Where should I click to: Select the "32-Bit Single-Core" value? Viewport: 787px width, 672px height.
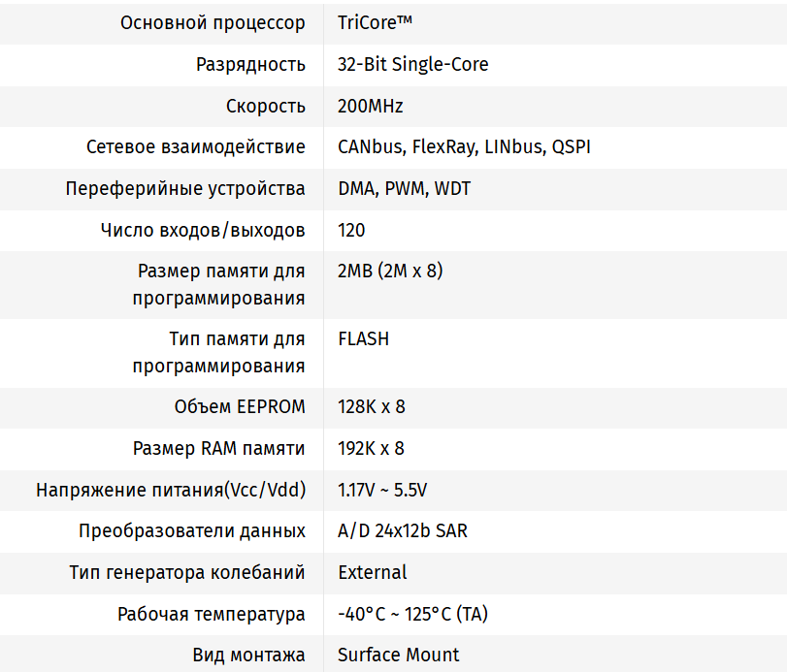pyautogui.click(x=412, y=64)
